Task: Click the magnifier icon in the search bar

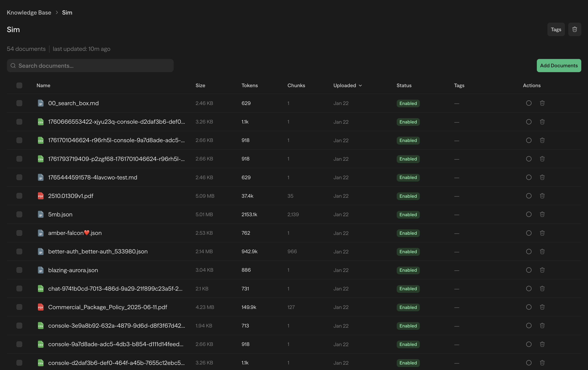Action: [13, 66]
